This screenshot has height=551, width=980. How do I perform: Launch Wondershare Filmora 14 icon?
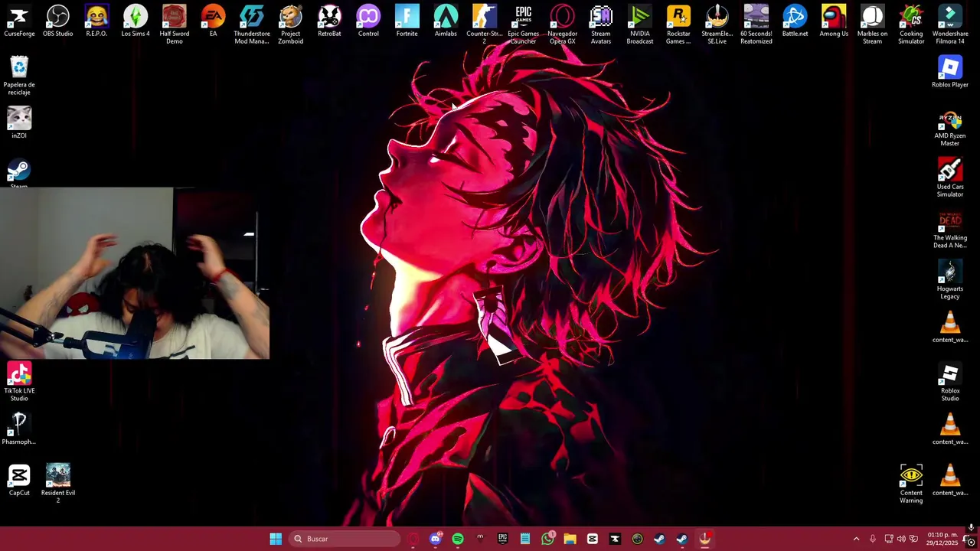950,24
